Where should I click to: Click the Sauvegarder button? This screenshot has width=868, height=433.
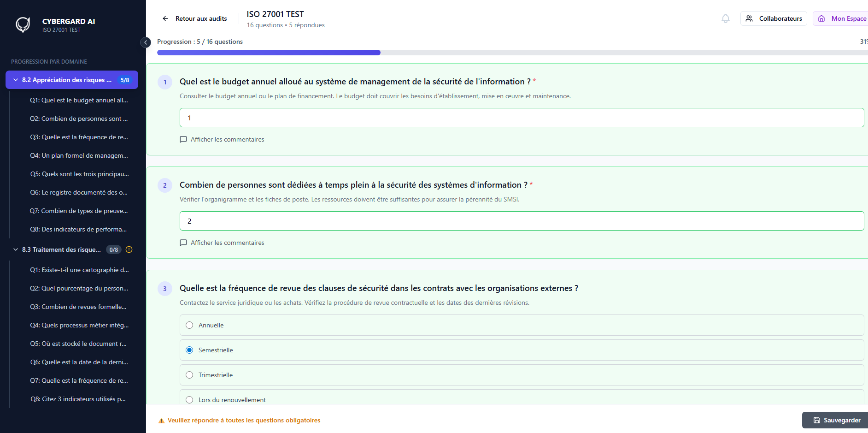pos(835,420)
